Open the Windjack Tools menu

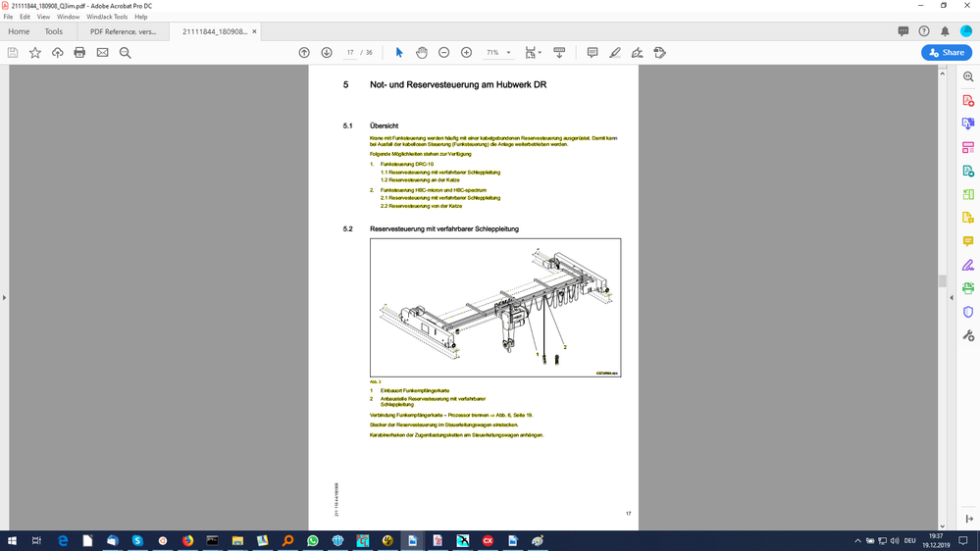point(107,17)
